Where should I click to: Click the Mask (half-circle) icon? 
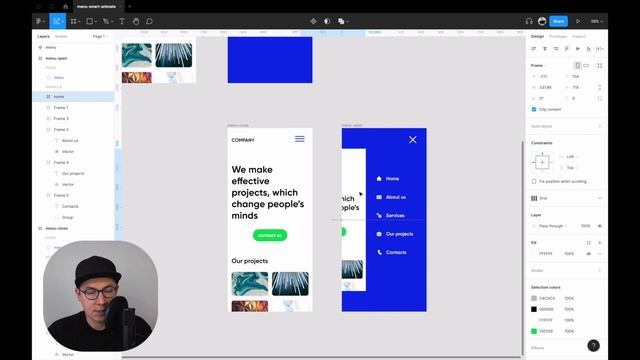click(327, 21)
